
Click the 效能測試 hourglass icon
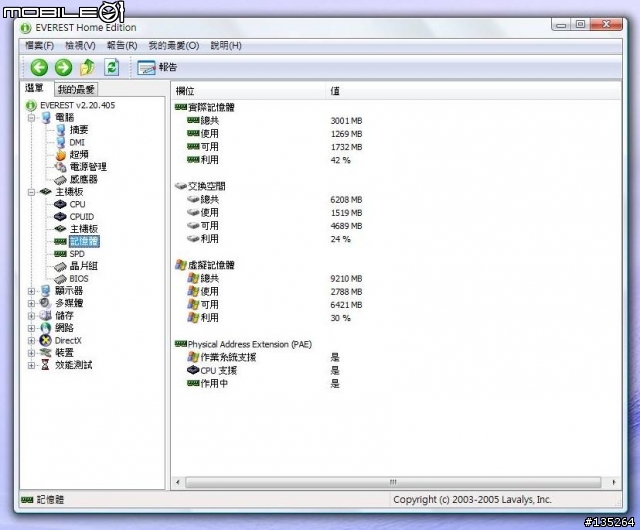[45, 365]
